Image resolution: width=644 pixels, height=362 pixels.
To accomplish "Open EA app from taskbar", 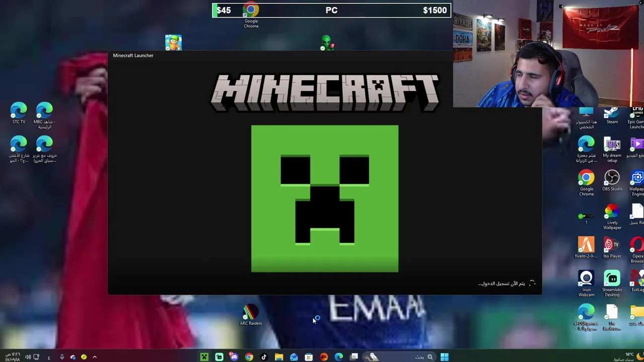I will pos(324,357).
